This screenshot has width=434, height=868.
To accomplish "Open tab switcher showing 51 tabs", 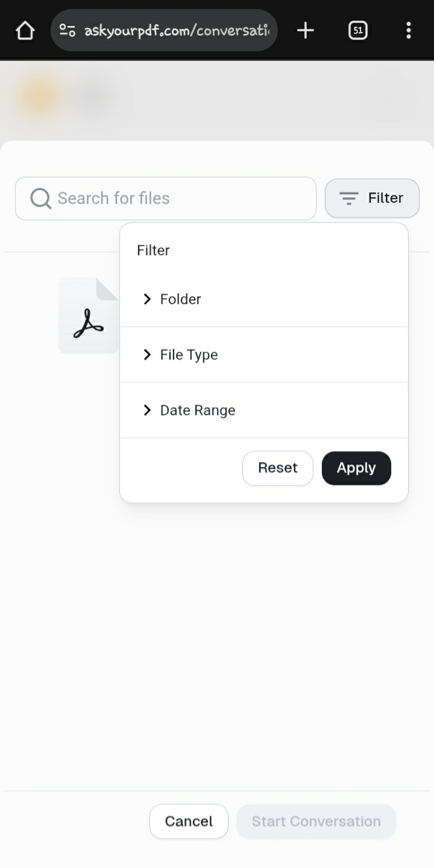I will pos(358,30).
